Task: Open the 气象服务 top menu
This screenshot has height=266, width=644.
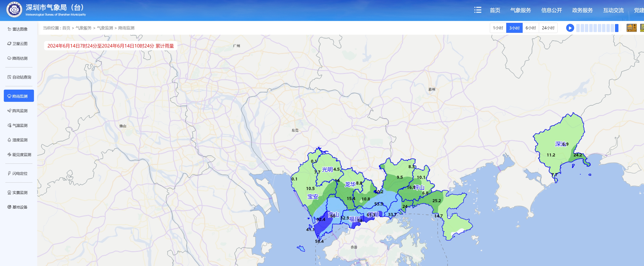Action: [x=521, y=10]
